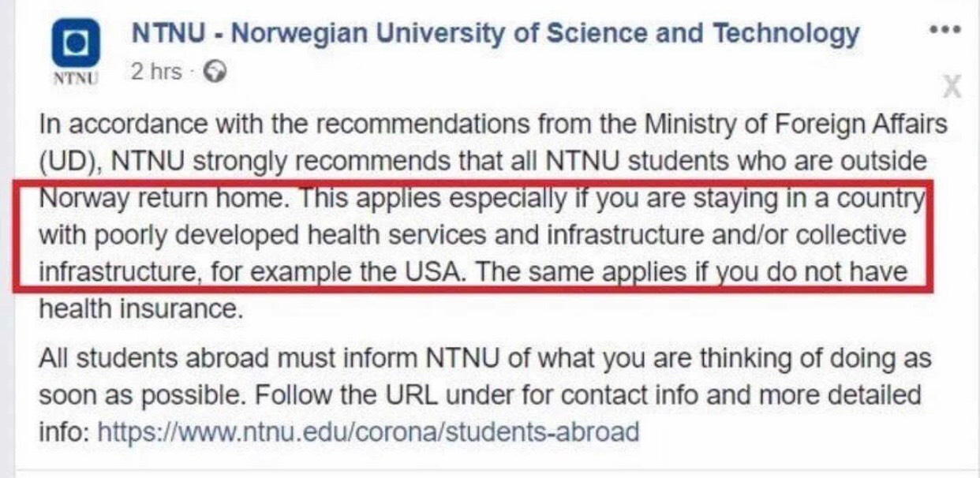This screenshot has height=478, width=980.
Task: Dismiss the post with the X
Action: click(952, 87)
